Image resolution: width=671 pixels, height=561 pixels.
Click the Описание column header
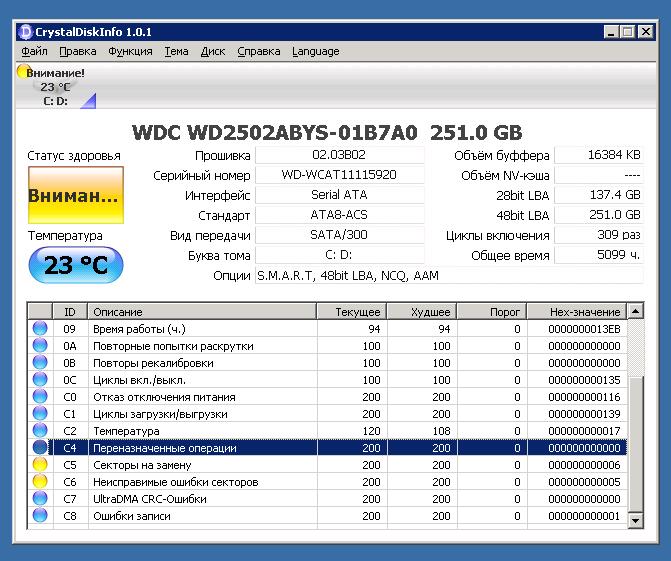coord(202,312)
